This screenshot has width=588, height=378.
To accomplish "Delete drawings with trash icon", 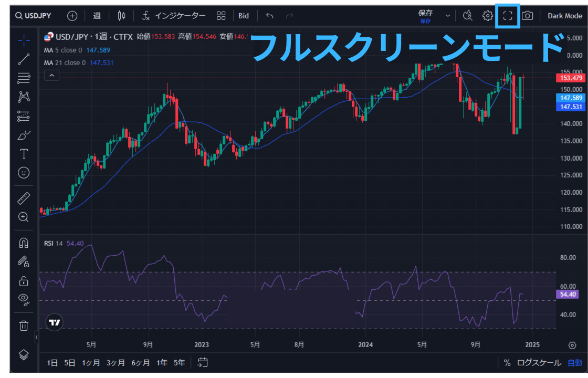I will (24, 325).
